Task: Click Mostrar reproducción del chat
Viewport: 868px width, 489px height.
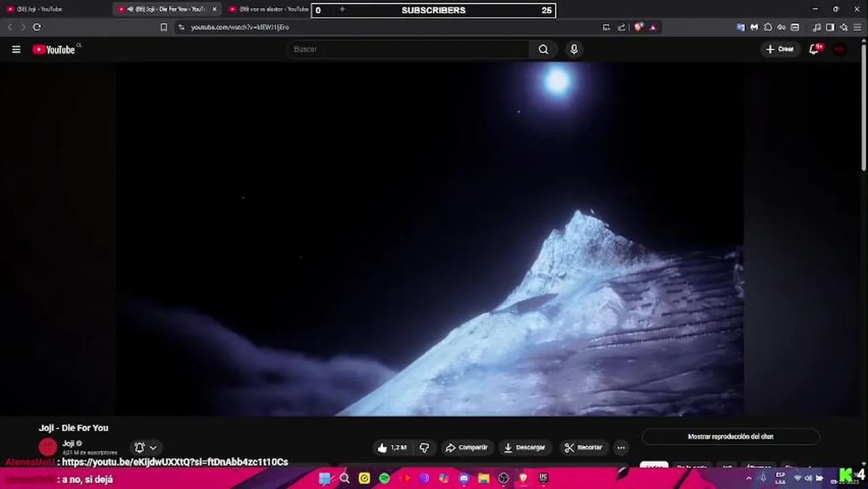Action: point(731,437)
